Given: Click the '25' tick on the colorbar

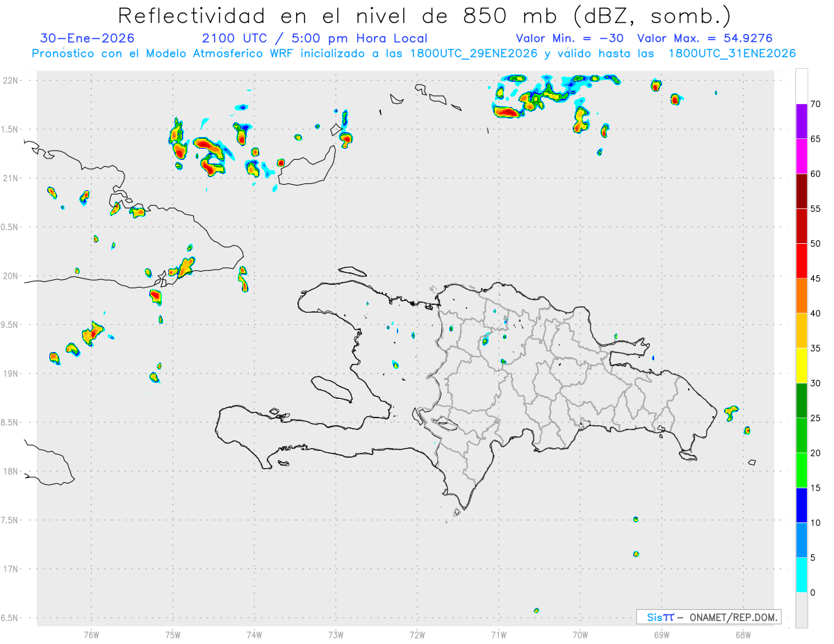Looking at the screenshot, I should (x=816, y=418).
